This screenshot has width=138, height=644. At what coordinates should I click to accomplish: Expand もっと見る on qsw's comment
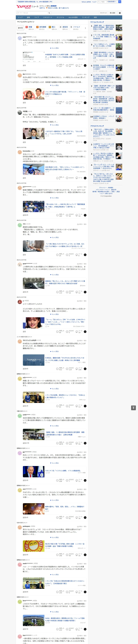tap(54, 275)
